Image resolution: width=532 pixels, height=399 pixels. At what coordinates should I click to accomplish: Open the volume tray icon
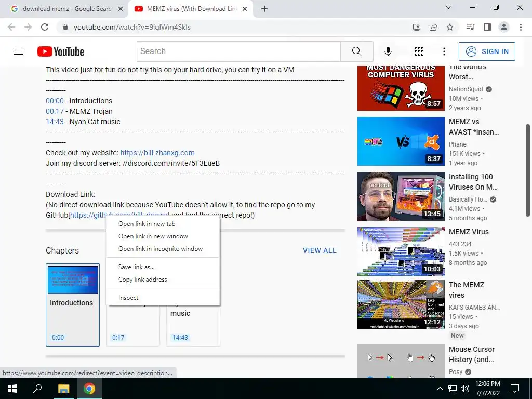point(465,389)
